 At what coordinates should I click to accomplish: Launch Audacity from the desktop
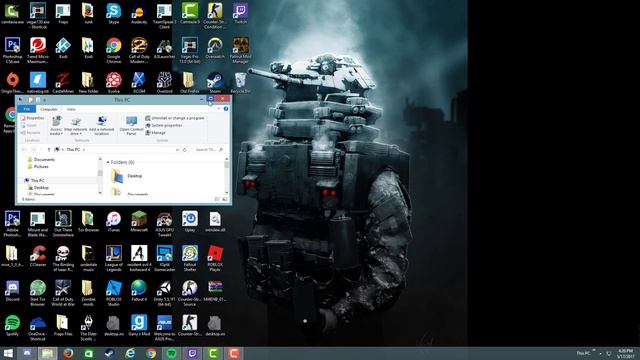(x=139, y=13)
